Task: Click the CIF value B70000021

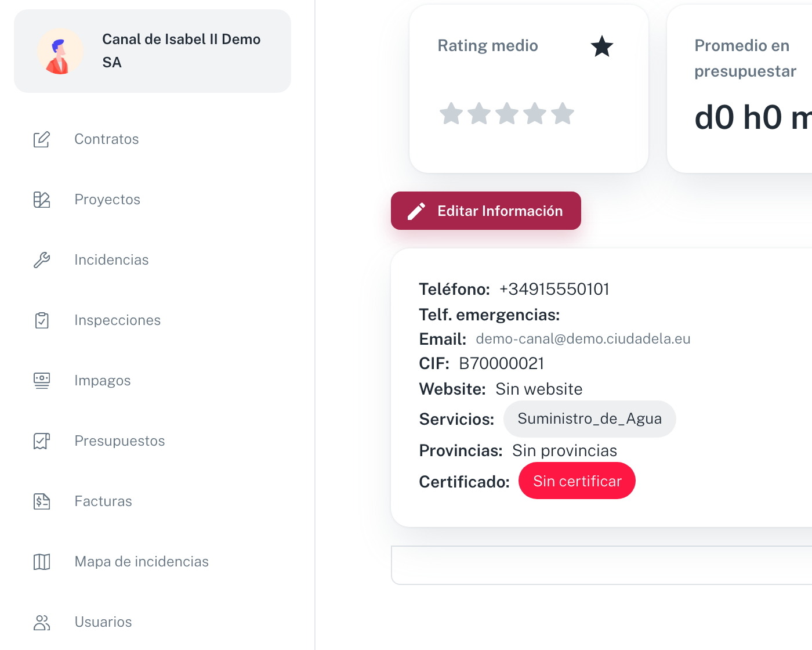Action: [502, 363]
